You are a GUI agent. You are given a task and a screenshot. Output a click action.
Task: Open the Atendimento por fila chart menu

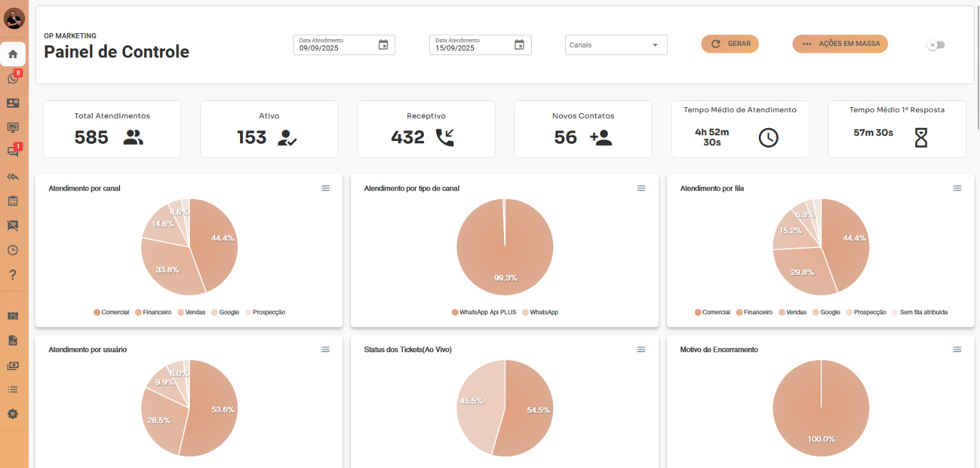point(957,188)
